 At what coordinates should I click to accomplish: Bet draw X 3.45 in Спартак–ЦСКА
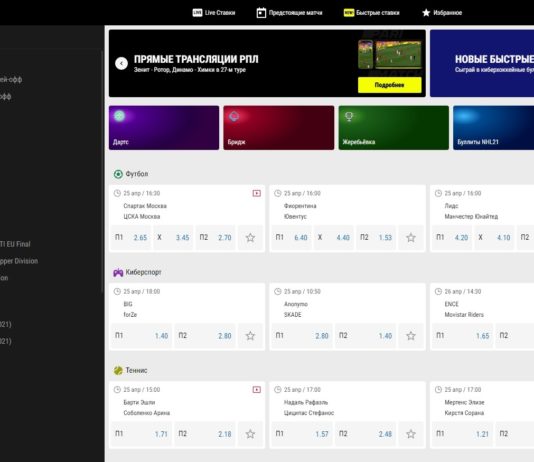point(173,238)
